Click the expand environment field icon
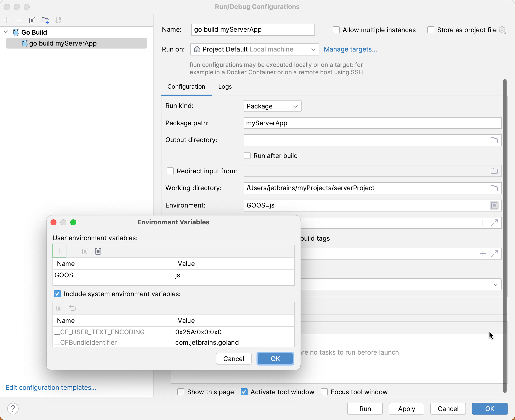515x420 pixels. click(494, 205)
